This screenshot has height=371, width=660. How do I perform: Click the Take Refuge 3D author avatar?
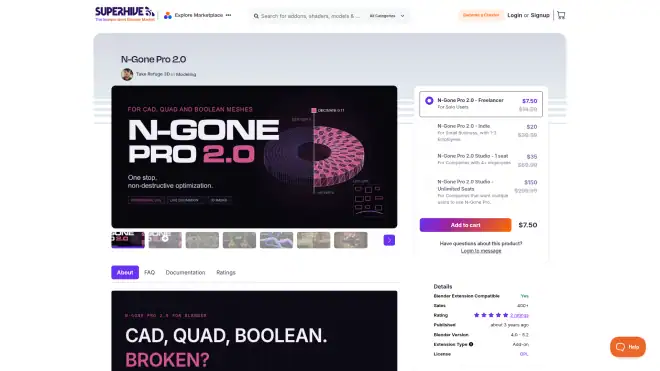[x=127, y=74]
